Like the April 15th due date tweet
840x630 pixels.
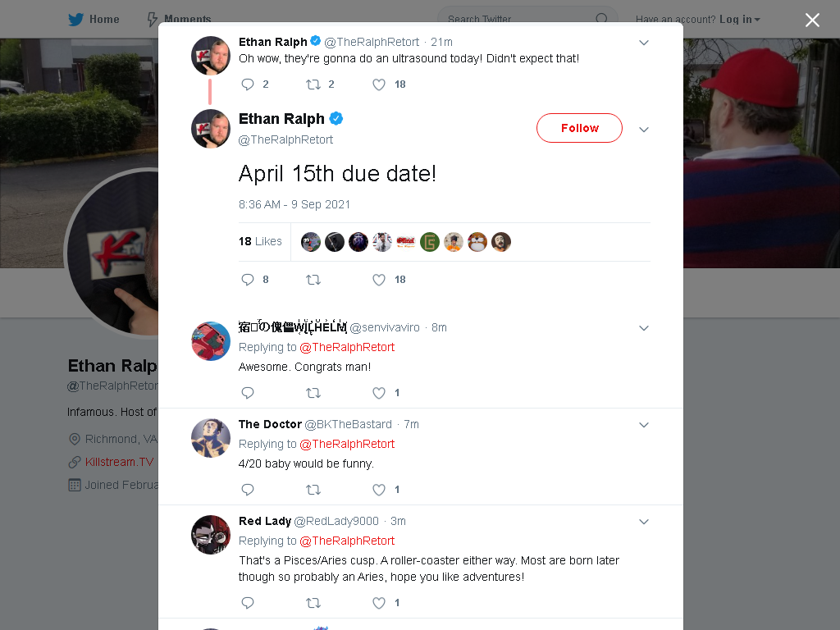click(379, 280)
